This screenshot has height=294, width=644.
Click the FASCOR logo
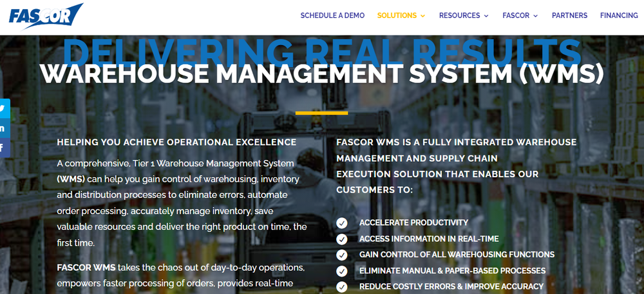(x=46, y=17)
